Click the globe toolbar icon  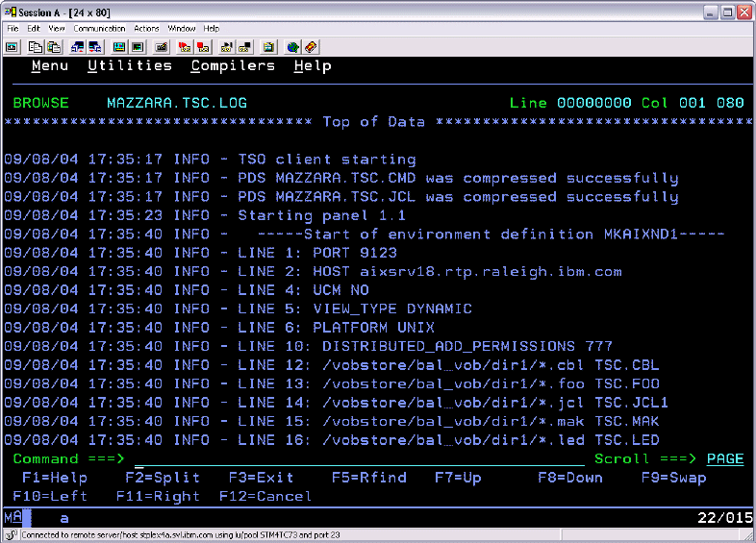[292, 47]
